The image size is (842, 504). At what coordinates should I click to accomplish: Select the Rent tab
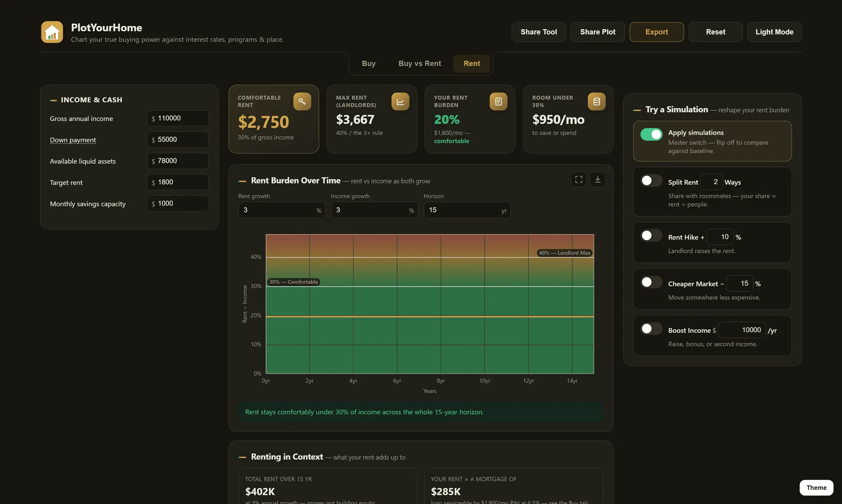click(x=472, y=64)
